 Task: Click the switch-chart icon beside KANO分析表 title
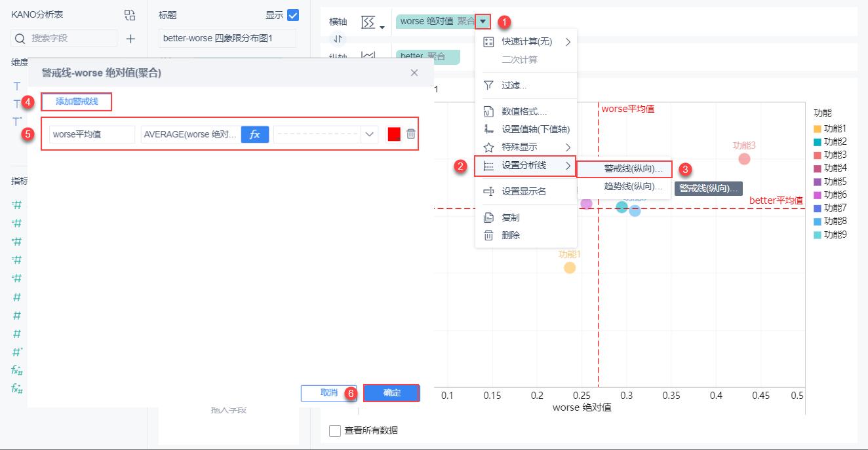tap(129, 14)
